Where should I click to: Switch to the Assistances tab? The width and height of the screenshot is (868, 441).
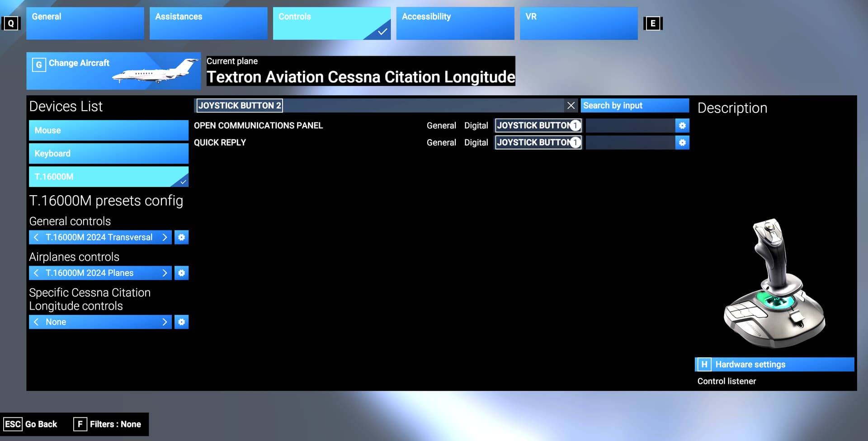pos(208,23)
